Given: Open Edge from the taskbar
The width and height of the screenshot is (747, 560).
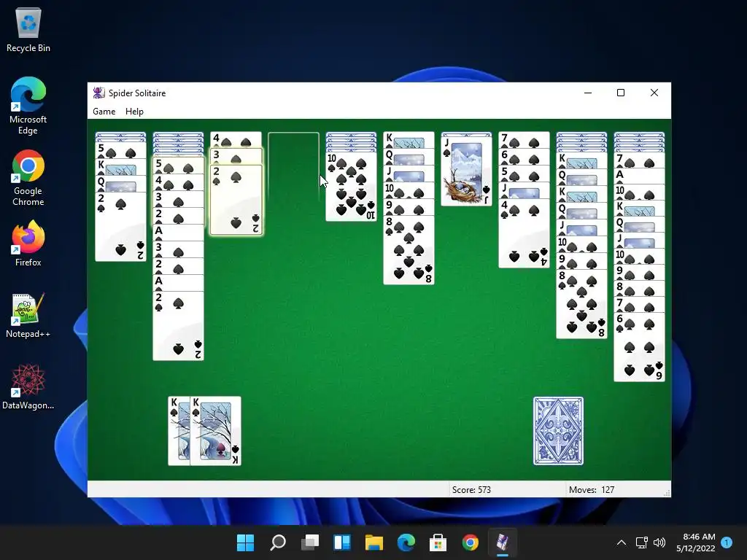Looking at the screenshot, I should [x=406, y=542].
